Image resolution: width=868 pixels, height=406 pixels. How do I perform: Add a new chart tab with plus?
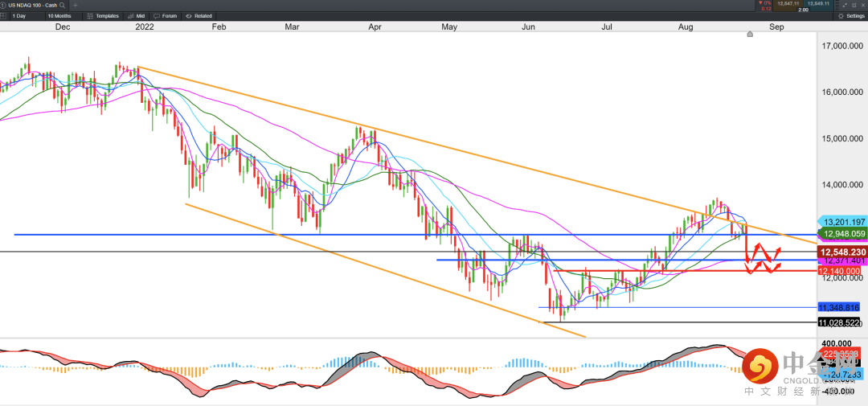[x=76, y=5]
